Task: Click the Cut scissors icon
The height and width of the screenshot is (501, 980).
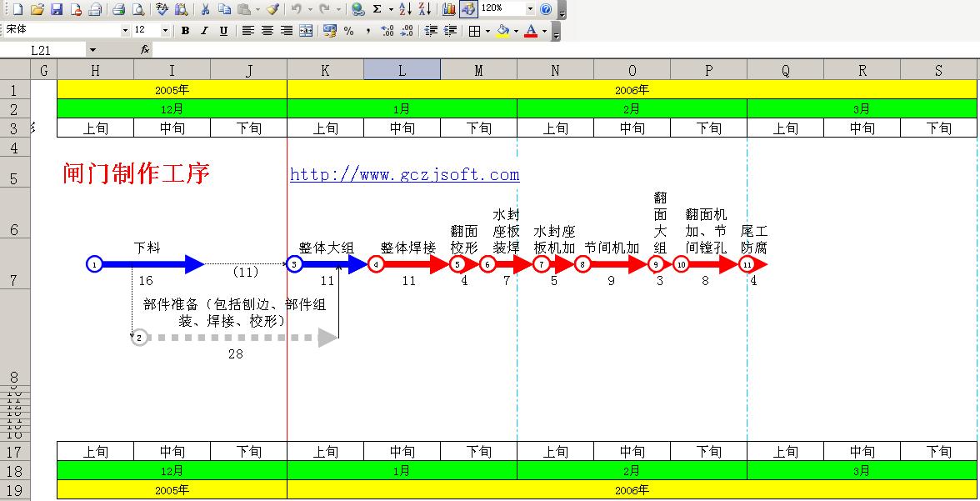Action: click(x=204, y=9)
